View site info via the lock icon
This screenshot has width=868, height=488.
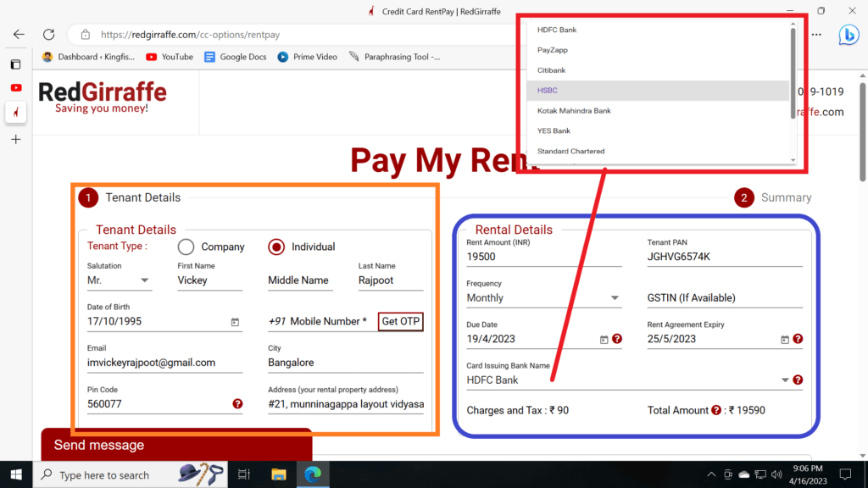tap(86, 34)
